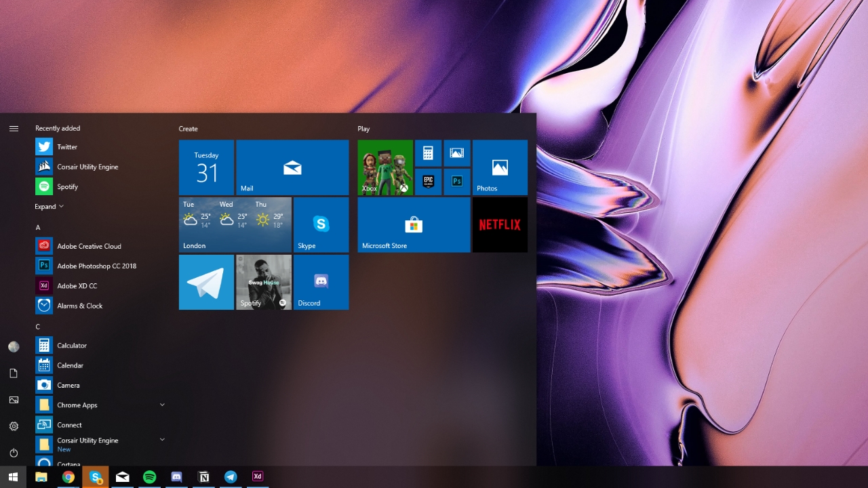868x488 pixels.
Task: Open the hamburger menu in Start
Action: coord(14,128)
